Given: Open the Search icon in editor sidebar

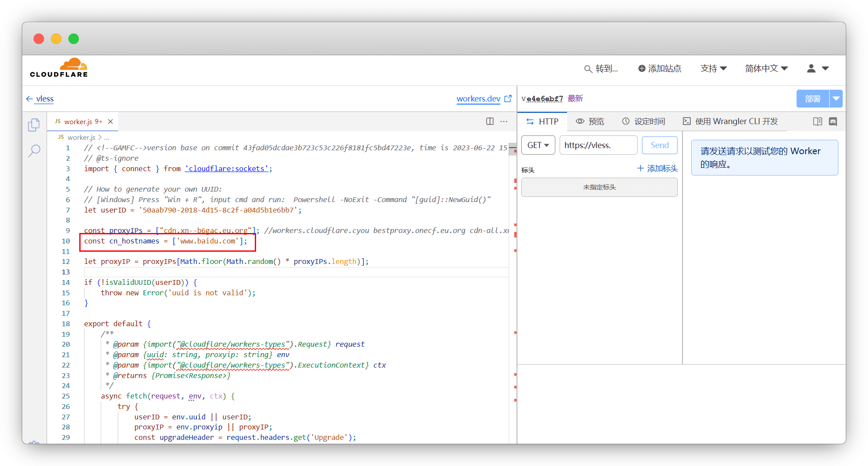Looking at the screenshot, I should click(34, 151).
